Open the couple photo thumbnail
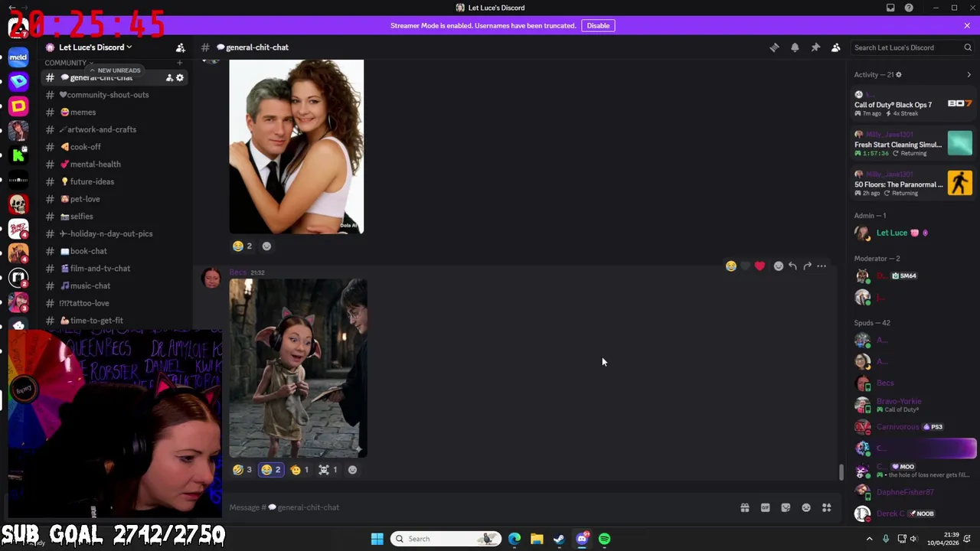The width and height of the screenshot is (980, 551). click(296, 147)
